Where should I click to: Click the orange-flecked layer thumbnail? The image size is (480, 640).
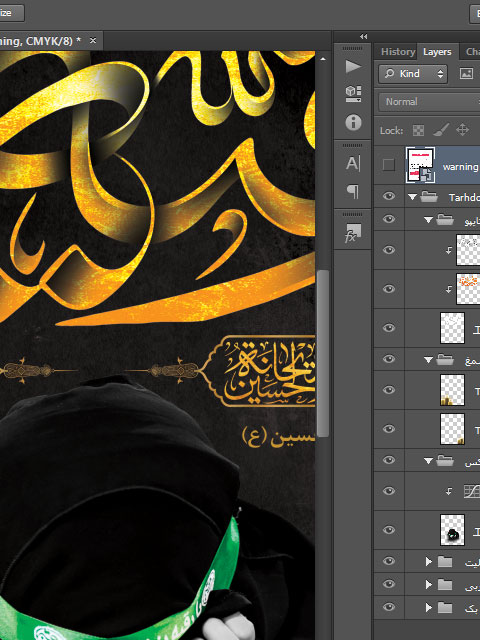(x=468, y=289)
